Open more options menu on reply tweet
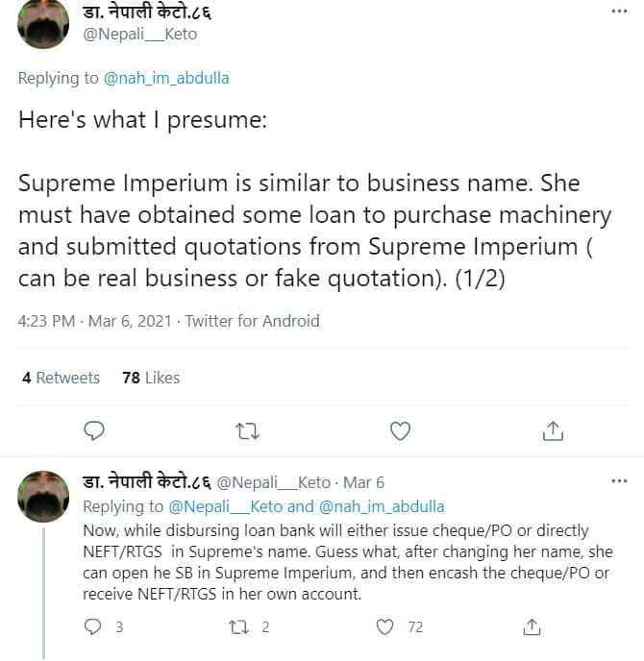 coord(619,479)
